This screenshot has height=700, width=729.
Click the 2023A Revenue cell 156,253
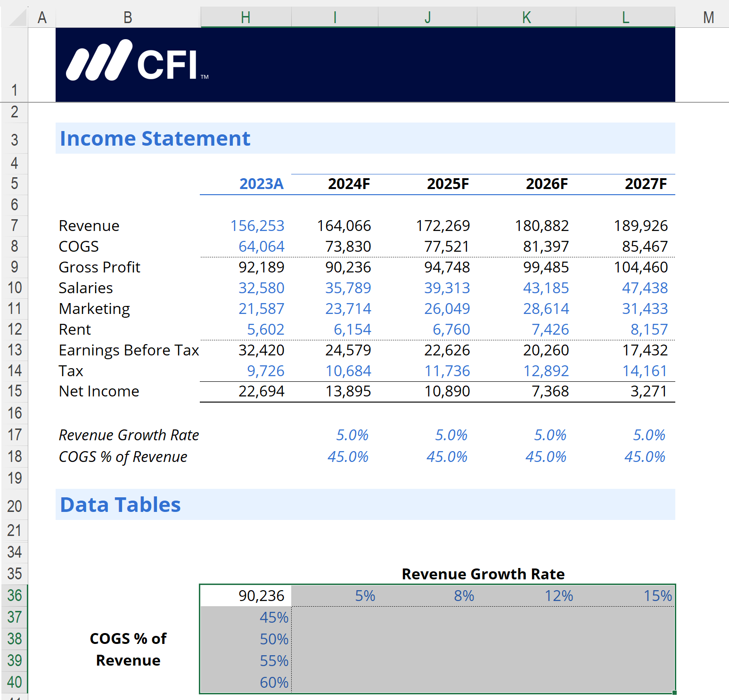[257, 226]
